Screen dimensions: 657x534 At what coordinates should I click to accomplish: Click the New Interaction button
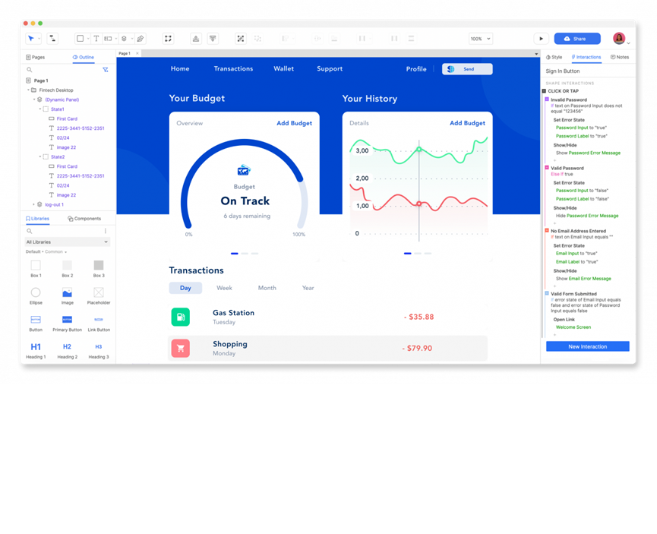[587, 346]
